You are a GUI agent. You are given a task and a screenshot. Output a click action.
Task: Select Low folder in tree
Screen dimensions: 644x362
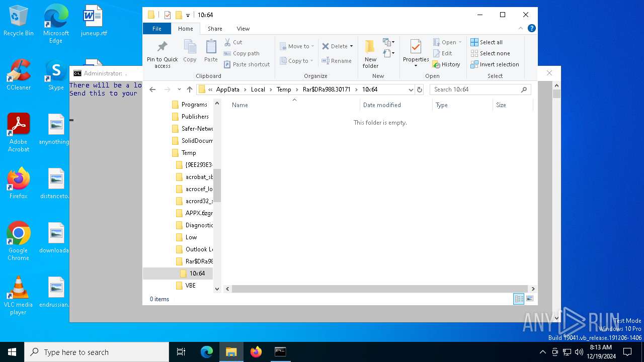click(x=191, y=237)
